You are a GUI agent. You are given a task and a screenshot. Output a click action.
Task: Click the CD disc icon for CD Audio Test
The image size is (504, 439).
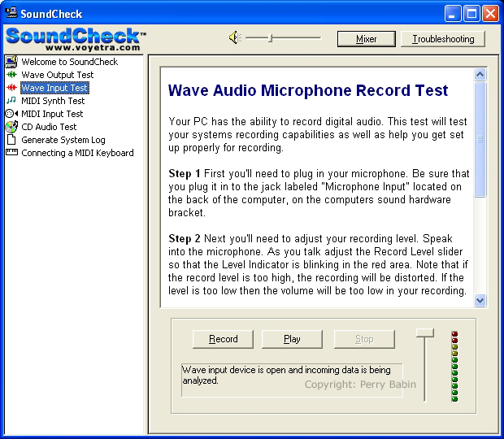[11, 127]
